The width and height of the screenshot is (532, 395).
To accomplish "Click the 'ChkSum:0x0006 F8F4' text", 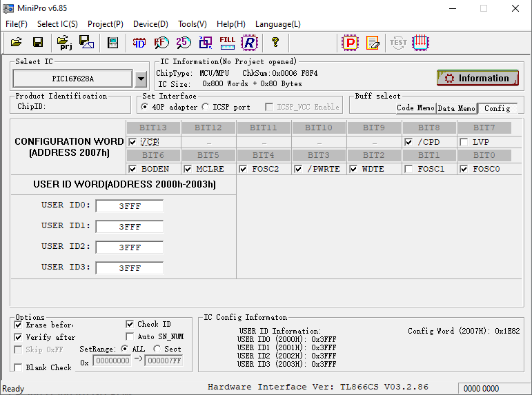I will [x=280, y=73].
